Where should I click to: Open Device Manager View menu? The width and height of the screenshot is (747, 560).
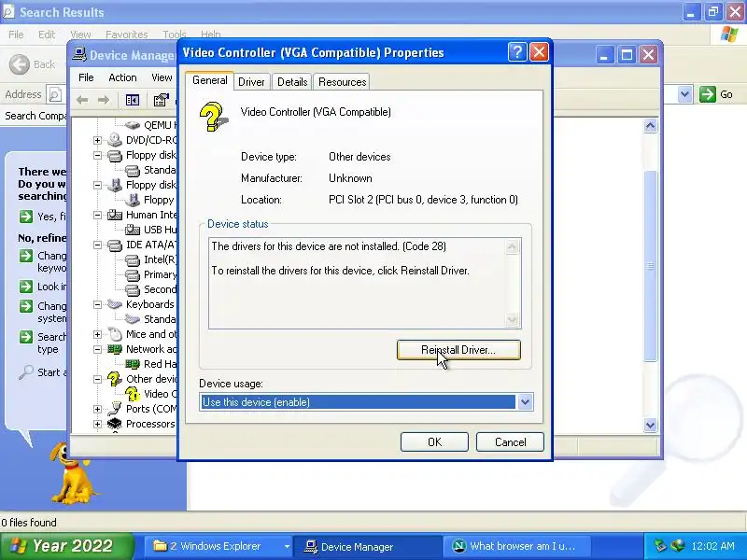coord(162,77)
